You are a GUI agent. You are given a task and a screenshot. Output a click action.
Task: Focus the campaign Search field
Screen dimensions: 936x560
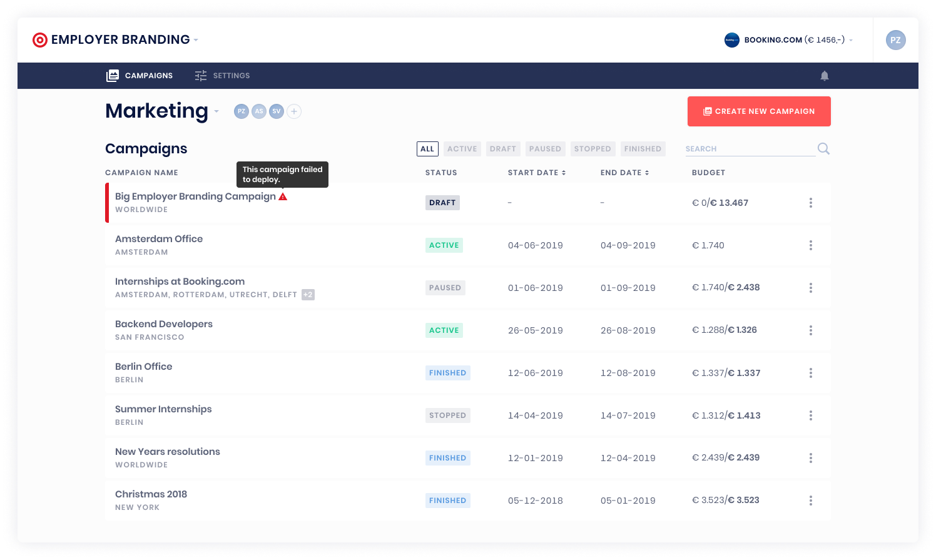click(x=750, y=149)
